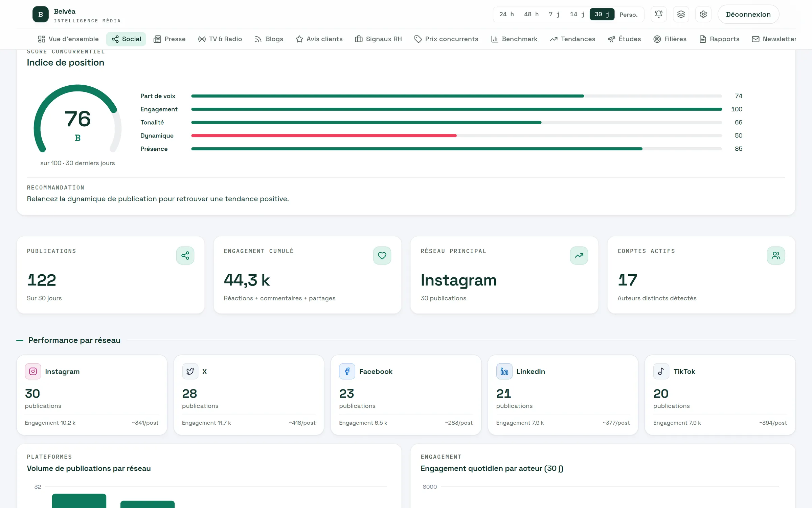812x508 pixels.
Task: Switch to the Tendances tab
Action: [x=572, y=39]
